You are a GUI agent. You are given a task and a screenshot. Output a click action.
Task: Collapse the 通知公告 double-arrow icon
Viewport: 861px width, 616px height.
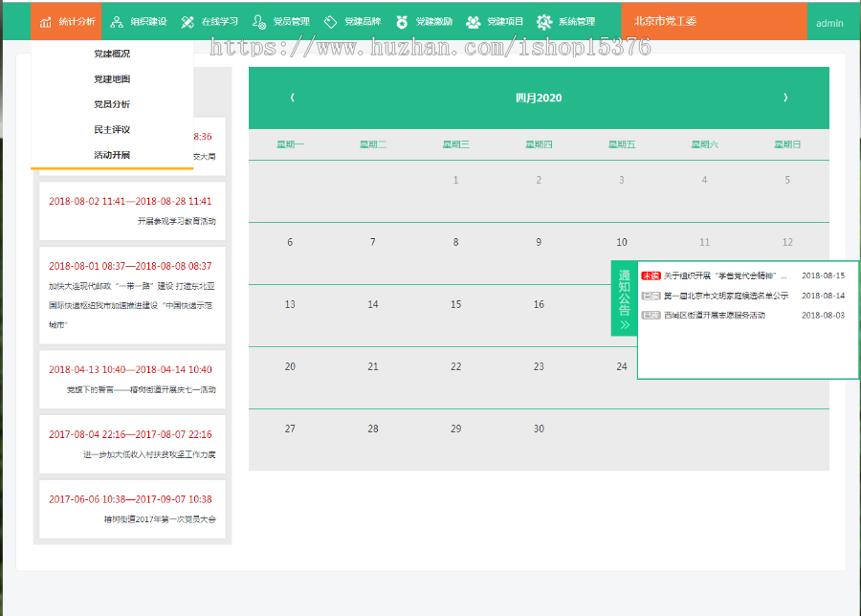[625, 325]
